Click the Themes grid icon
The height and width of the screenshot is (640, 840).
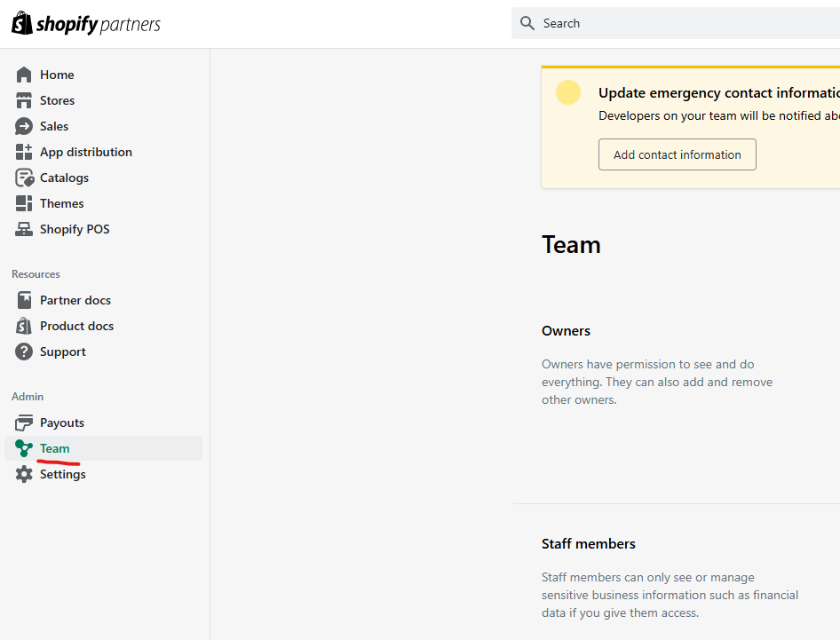[24, 202]
